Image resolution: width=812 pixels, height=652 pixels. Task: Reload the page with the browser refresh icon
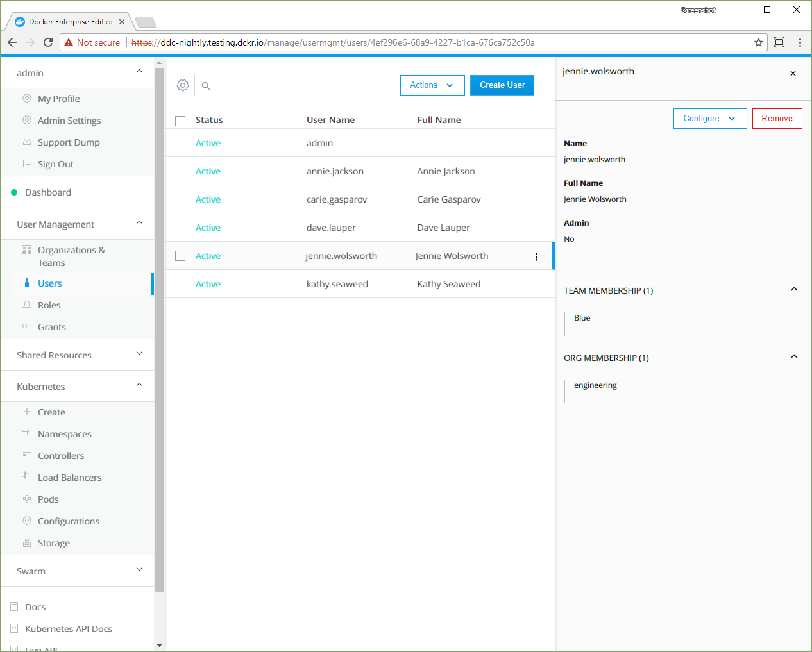[x=48, y=42]
